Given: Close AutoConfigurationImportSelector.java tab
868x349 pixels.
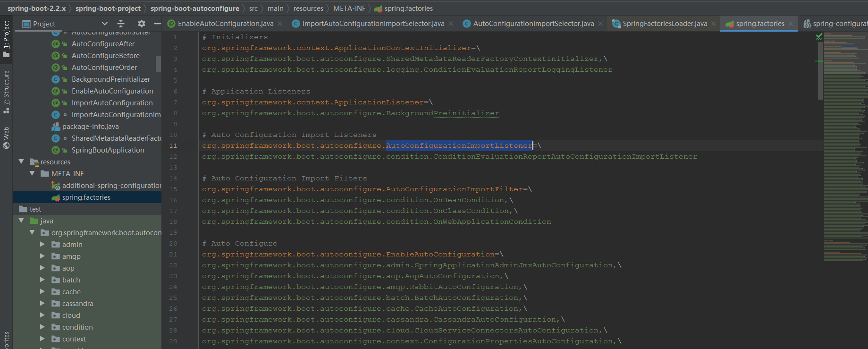Looking at the screenshot, I should (x=600, y=24).
